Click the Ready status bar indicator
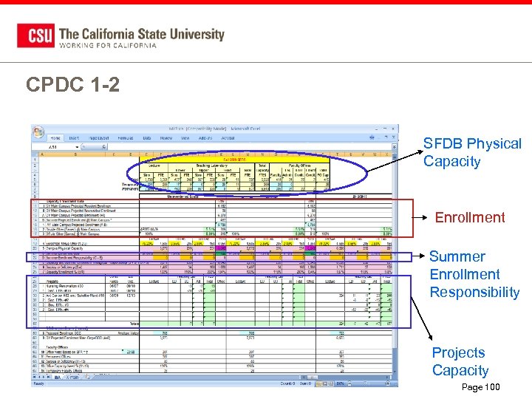The image size is (532, 399). 38,383
